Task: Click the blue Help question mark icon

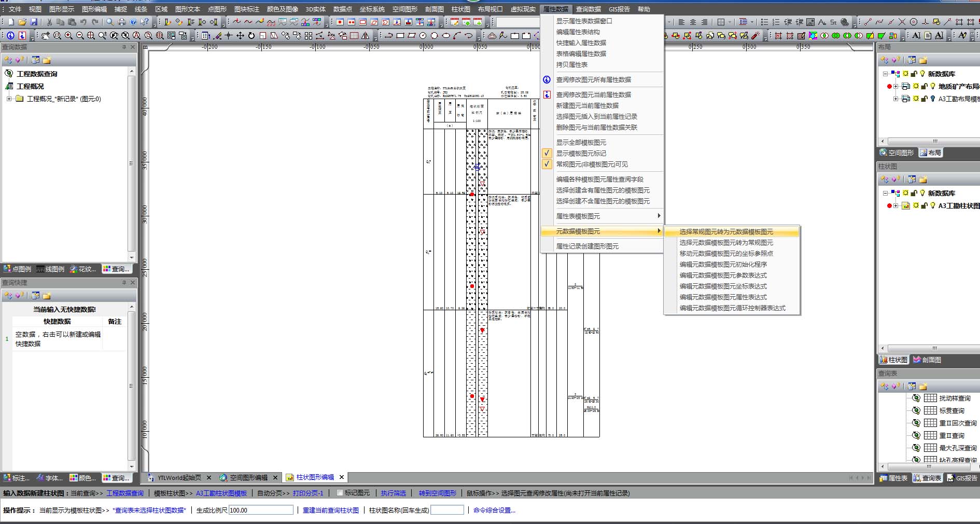Action: pyautogui.click(x=133, y=22)
